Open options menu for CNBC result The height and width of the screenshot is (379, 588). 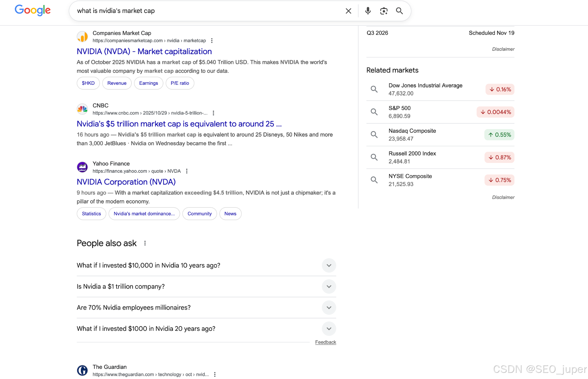click(214, 113)
